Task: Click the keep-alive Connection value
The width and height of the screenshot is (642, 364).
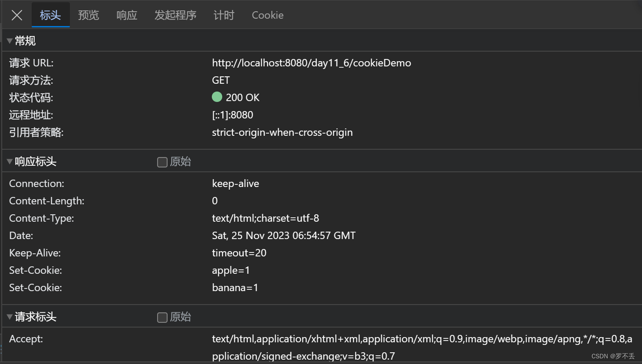Action: 235,184
